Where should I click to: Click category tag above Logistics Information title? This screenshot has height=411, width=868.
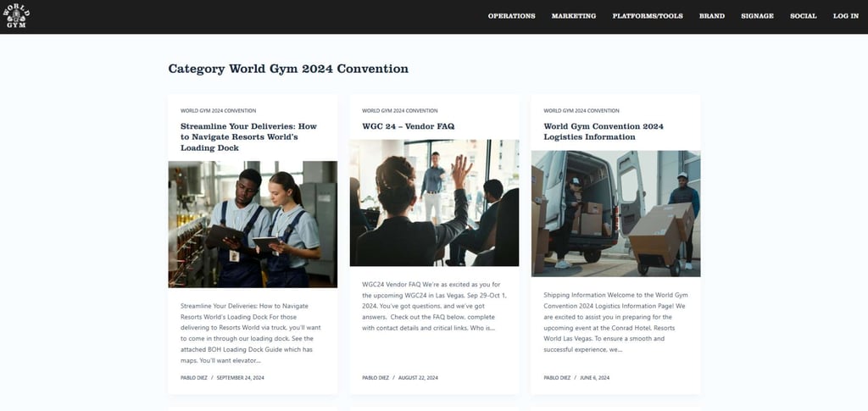click(x=581, y=111)
